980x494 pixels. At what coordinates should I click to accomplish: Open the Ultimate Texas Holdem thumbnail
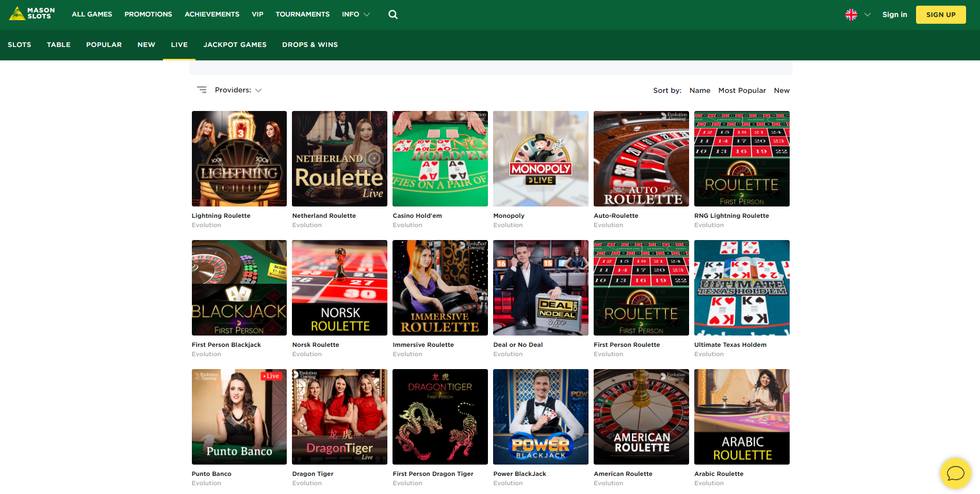(742, 288)
